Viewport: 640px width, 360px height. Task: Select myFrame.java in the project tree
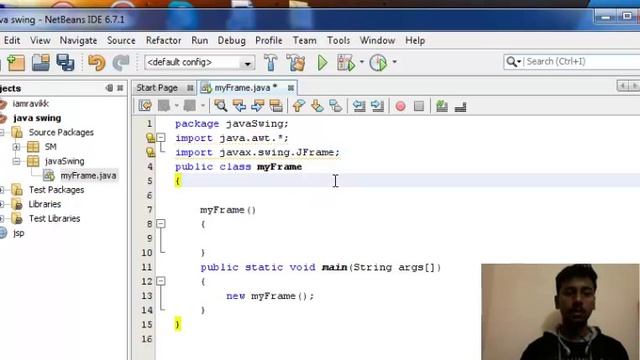tap(88, 176)
